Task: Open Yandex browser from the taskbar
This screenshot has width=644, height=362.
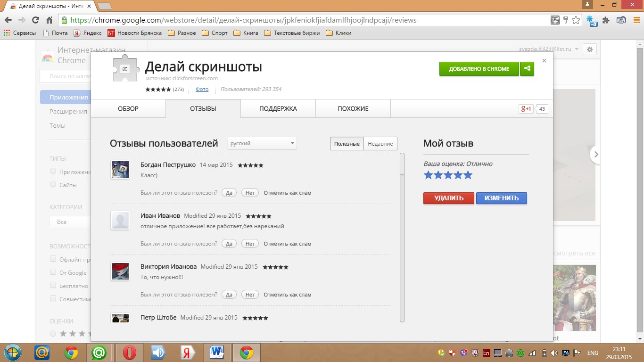Action: point(188,353)
